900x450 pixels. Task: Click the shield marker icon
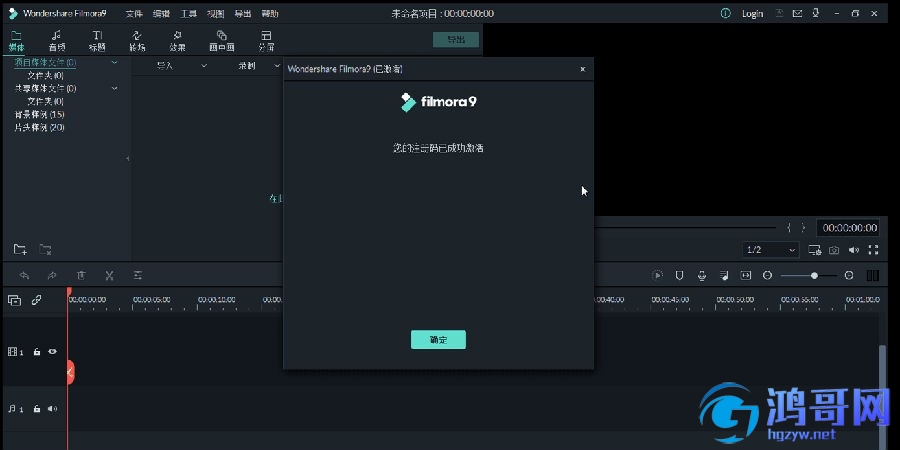tap(680, 276)
